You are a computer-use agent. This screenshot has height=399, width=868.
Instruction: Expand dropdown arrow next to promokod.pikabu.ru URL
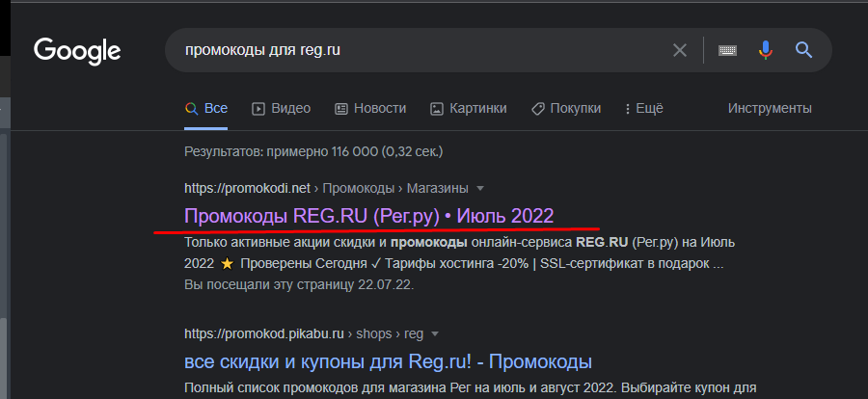pos(435,334)
